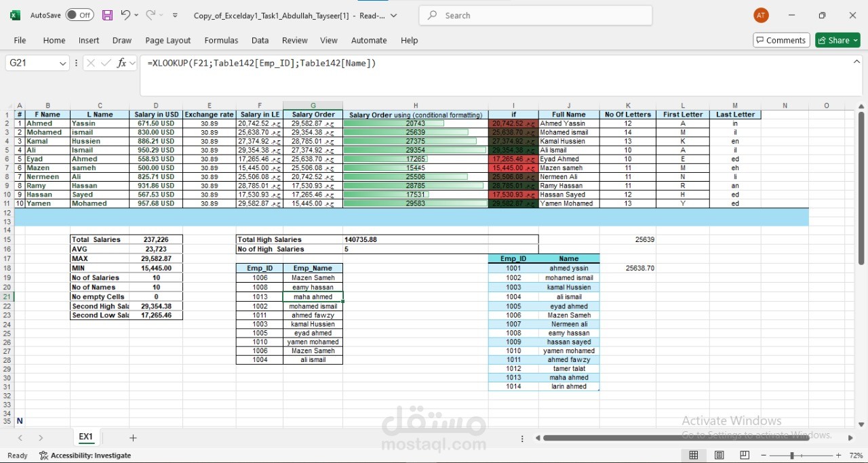Viewport: 868px width, 463px height.
Task: Select the cell 'tamer talat'
Action: click(569, 369)
